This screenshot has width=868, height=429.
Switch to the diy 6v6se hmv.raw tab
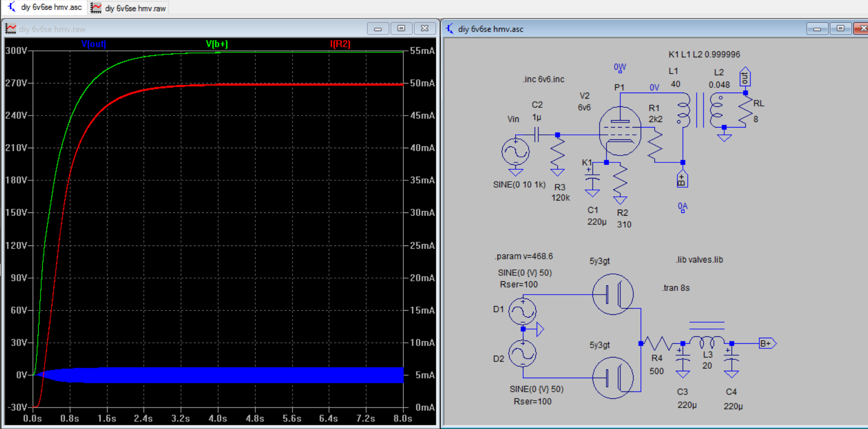pyautogui.click(x=129, y=8)
